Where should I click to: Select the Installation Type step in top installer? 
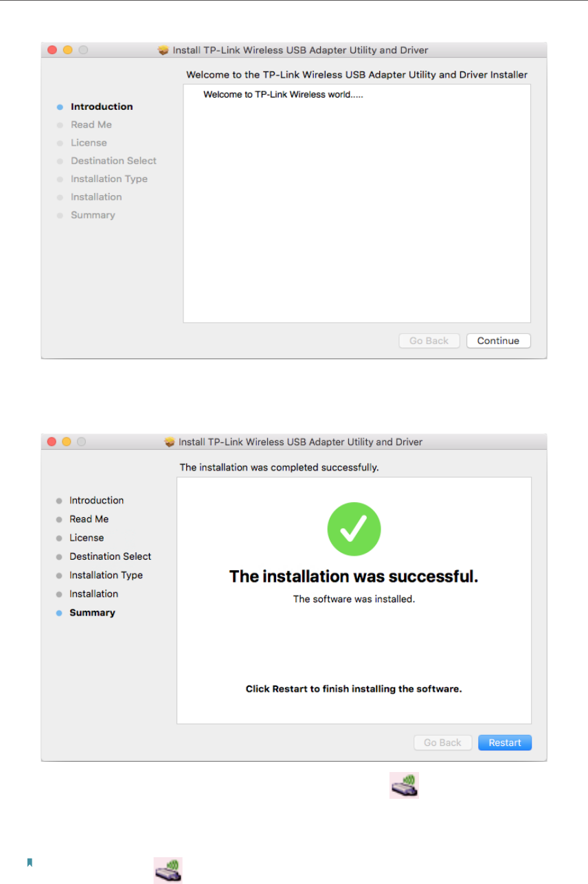(109, 179)
